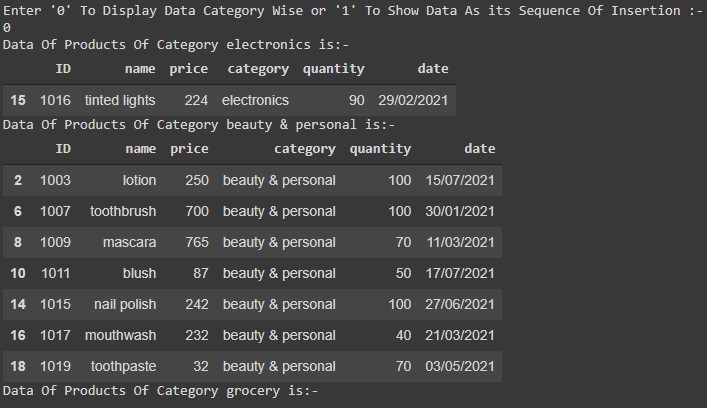707x408 pixels.
Task: Select ID 1003 in beauty table
Action: coord(55,180)
